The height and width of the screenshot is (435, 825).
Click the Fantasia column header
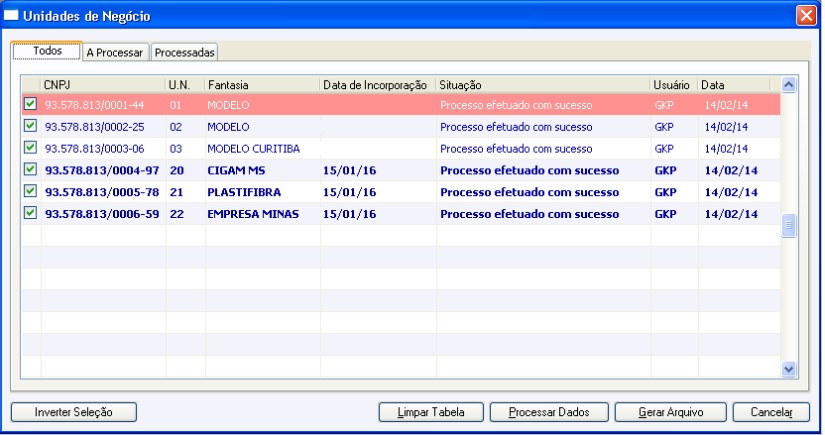[x=263, y=85]
